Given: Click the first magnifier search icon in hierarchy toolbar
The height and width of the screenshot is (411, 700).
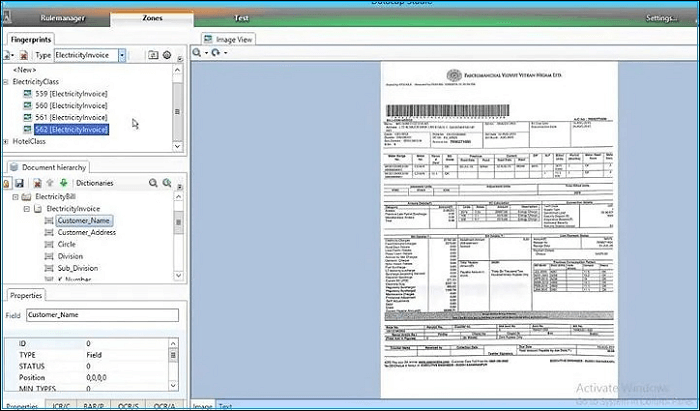Looking at the screenshot, I should pos(153,183).
